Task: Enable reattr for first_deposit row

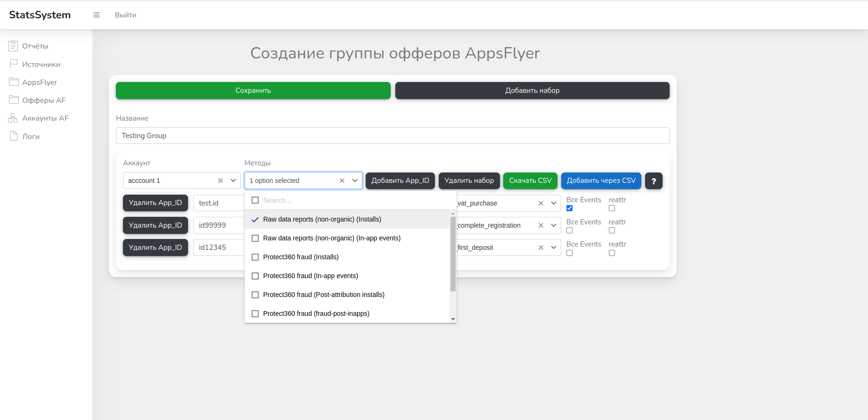Action: (612, 253)
